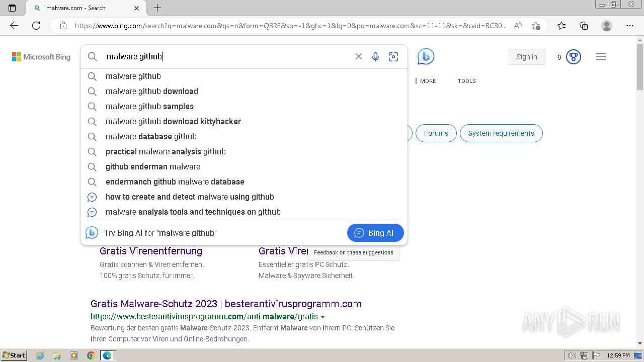Click Feedback on these suggestions
Viewport: 644px width, 362px height.
(x=354, y=252)
